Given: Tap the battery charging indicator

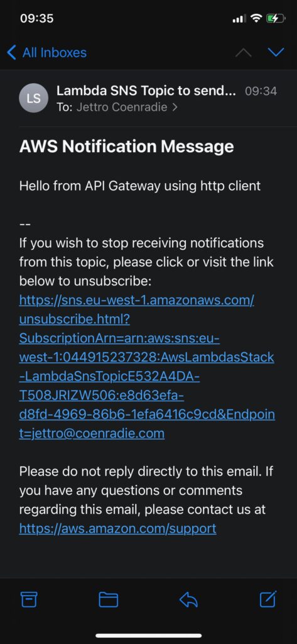Looking at the screenshot, I should 276,18.
